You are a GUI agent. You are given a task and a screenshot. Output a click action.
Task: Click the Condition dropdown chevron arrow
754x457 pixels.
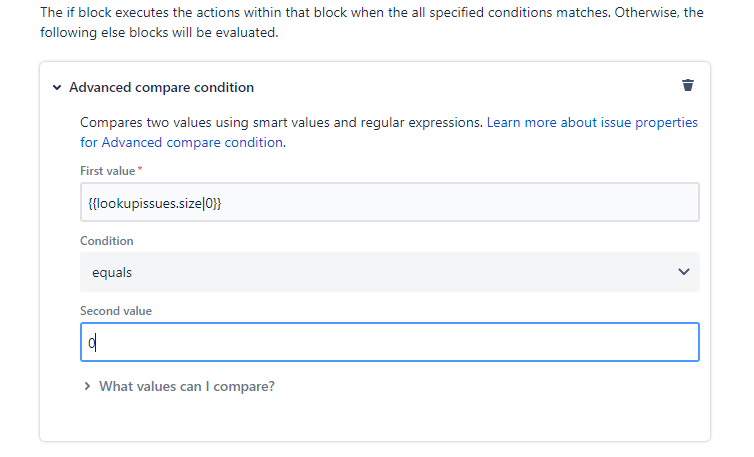click(x=683, y=272)
